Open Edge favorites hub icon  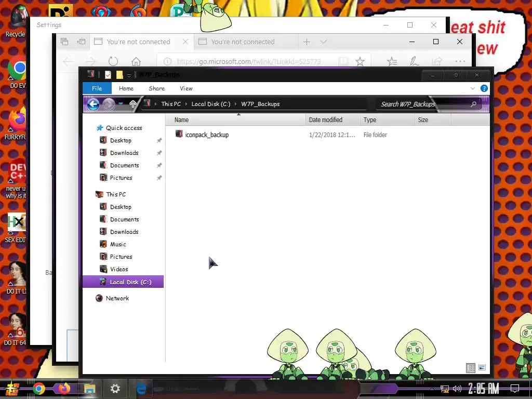coord(392,61)
